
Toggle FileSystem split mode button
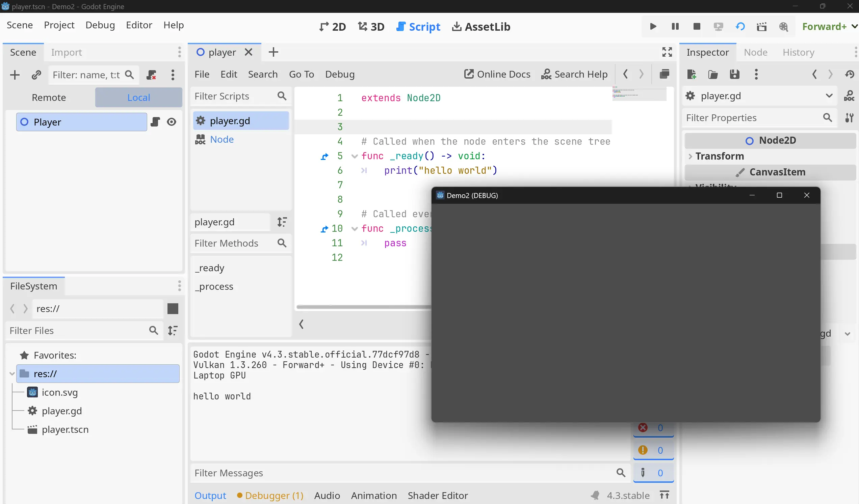click(173, 309)
